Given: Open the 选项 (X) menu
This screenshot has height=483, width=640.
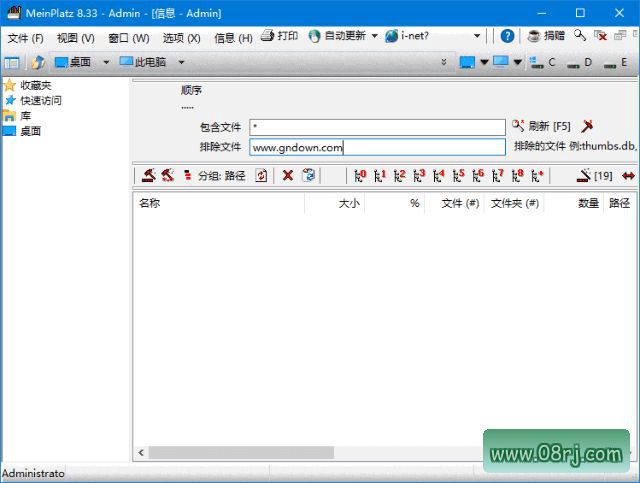Looking at the screenshot, I should coord(182,38).
